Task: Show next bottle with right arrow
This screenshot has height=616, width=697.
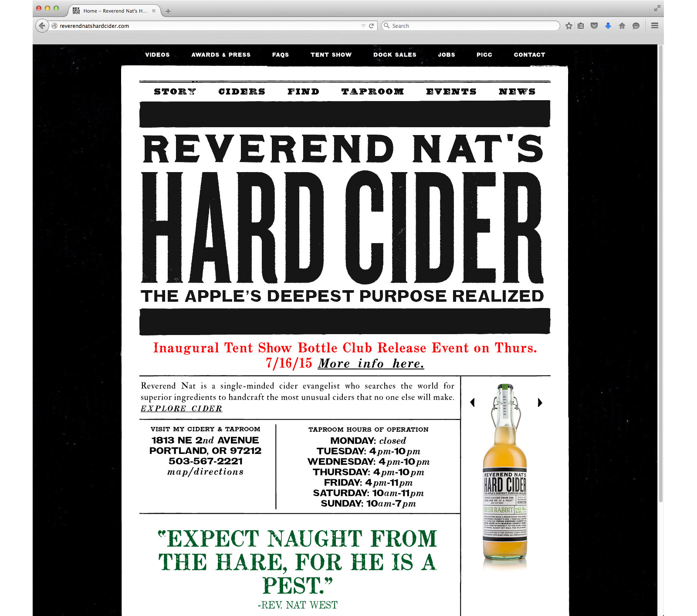Action: click(540, 403)
